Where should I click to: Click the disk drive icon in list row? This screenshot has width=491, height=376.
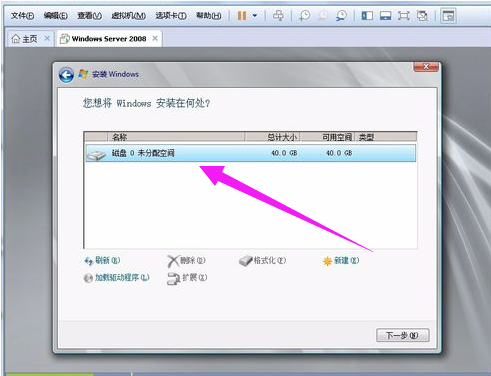pos(96,155)
